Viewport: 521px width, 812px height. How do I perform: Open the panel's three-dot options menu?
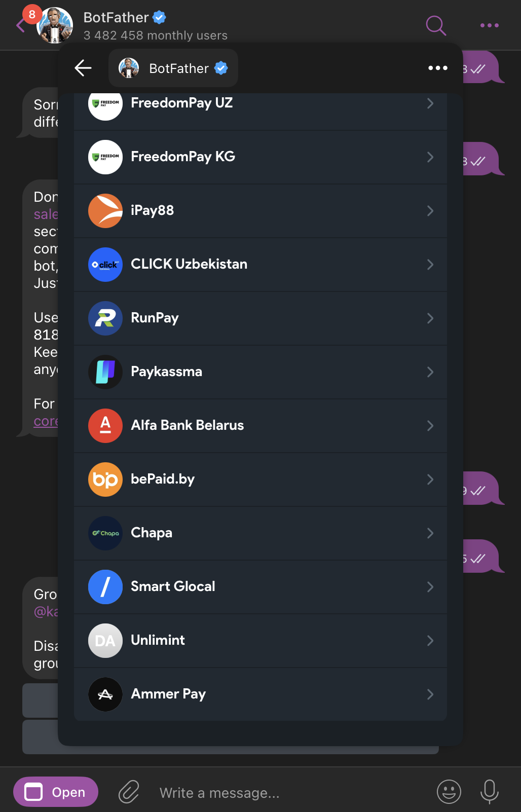pos(437,68)
